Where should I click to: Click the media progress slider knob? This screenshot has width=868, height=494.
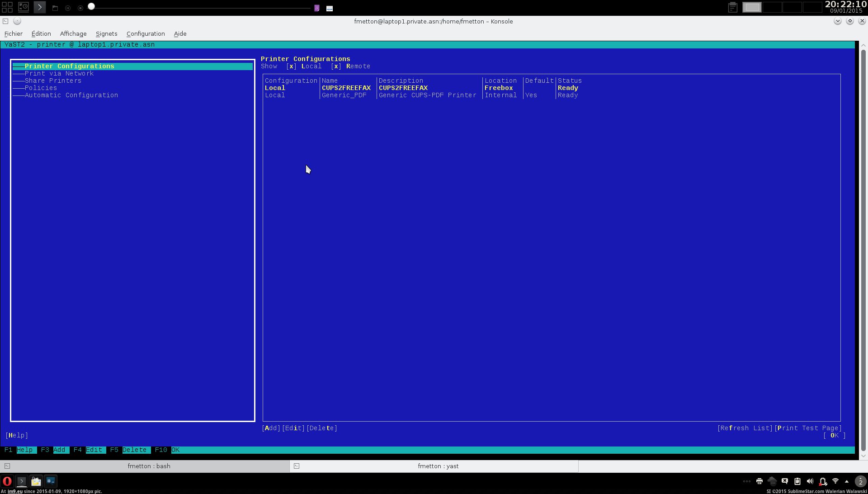click(x=91, y=6)
